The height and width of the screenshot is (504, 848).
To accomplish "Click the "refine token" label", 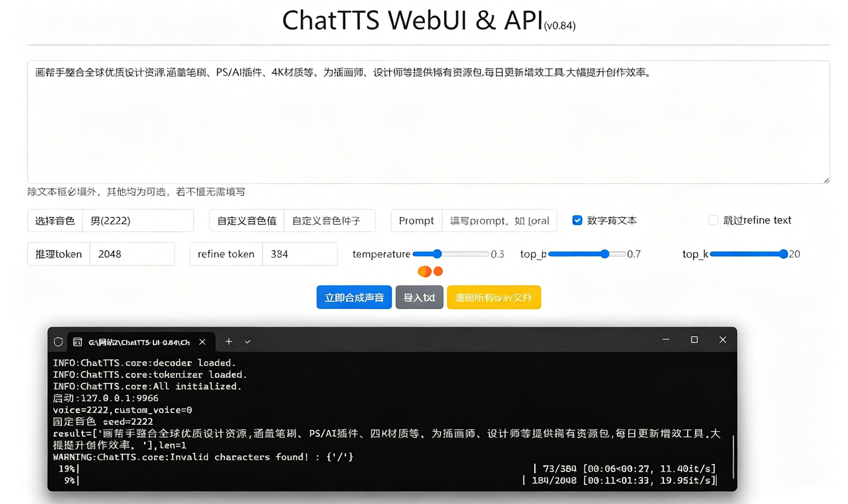I will click(226, 254).
